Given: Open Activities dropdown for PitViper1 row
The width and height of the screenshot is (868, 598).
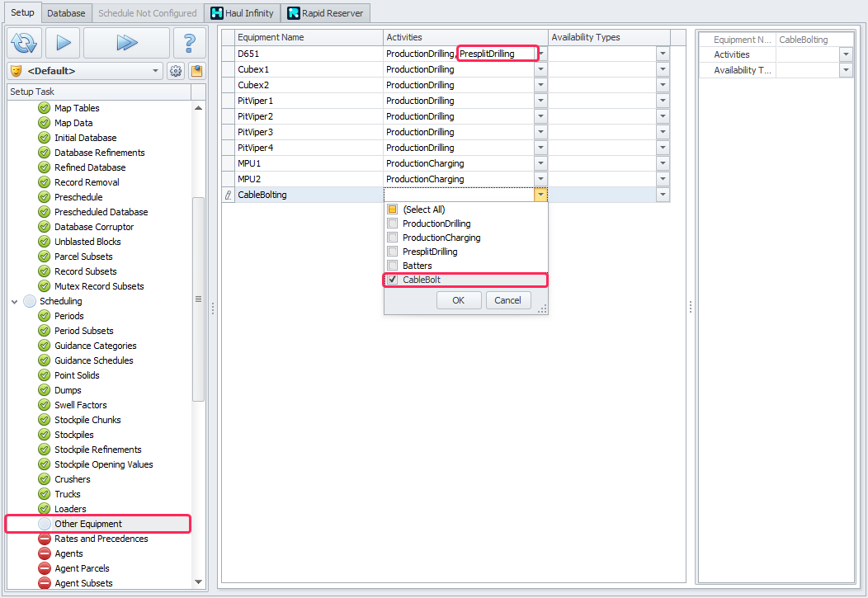Looking at the screenshot, I should [x=540, y=101].
